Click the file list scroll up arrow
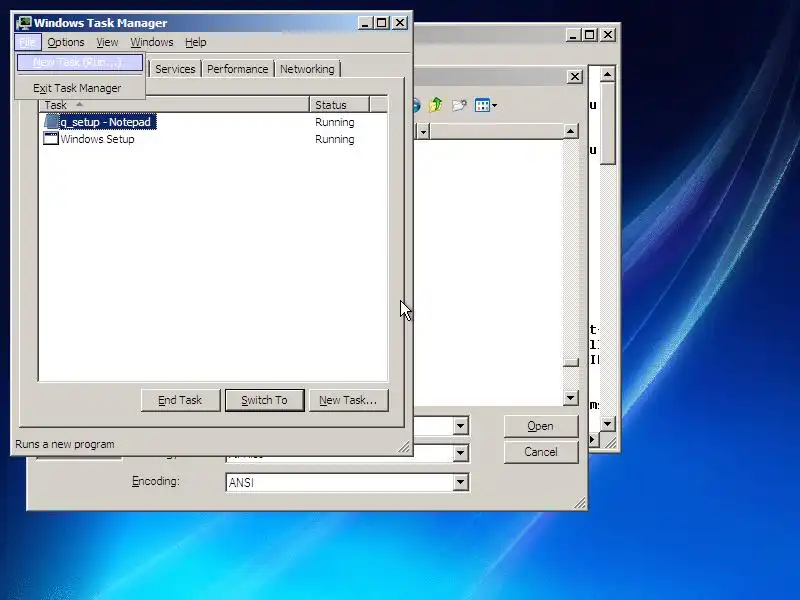The height and width of the screenshot is (600, 800). (570, 131)
